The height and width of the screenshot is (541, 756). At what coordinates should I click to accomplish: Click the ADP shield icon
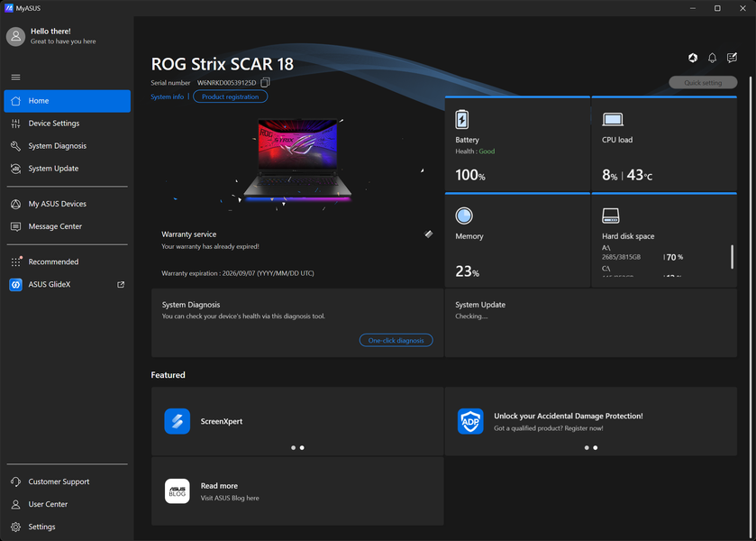click(x=470, y=421)
